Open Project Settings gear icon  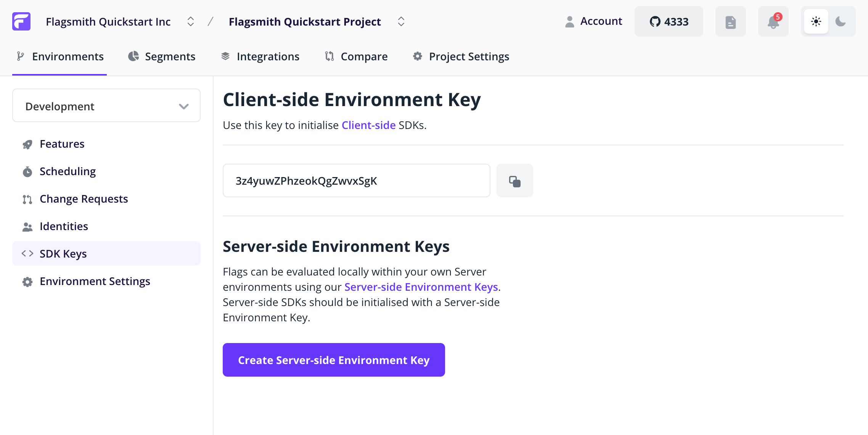[x=418, y=56]
